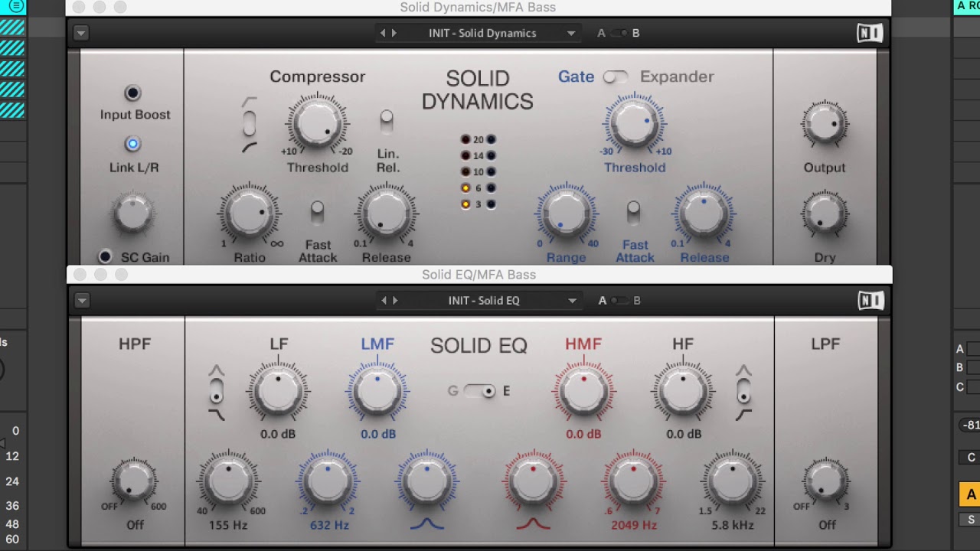Open Solid EQ header menu arrow
The width and height of the screenshot is (980, 551).
81,301
